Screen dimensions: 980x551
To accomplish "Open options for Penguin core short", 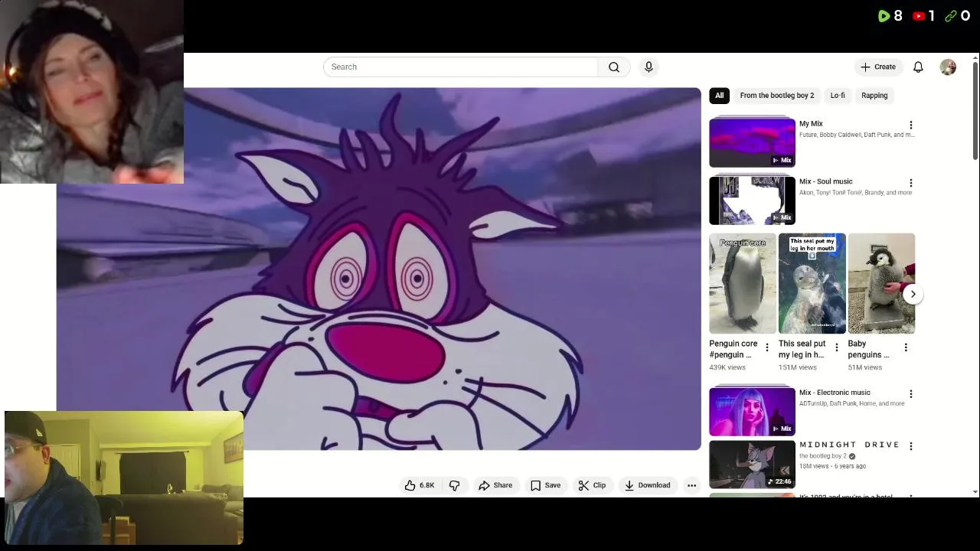I will click(767, 348).
